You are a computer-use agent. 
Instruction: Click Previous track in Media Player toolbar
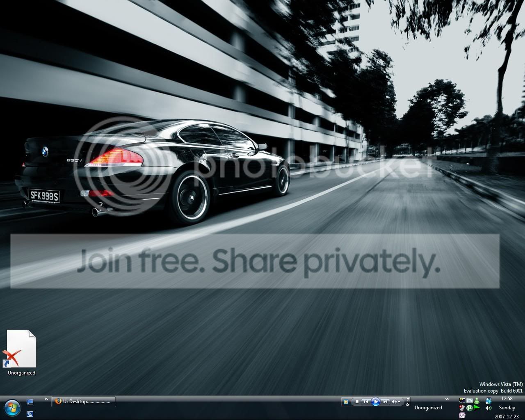[x=366, y=402]
